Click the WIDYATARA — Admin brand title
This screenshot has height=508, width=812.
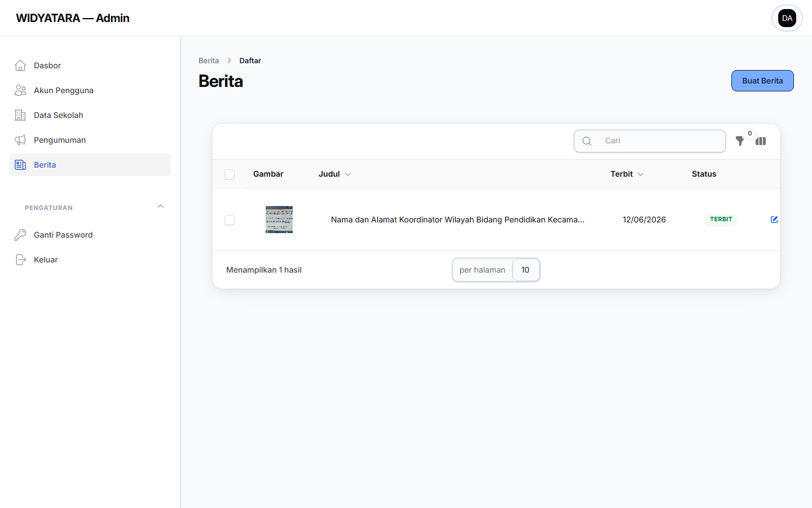coord(73,18)
